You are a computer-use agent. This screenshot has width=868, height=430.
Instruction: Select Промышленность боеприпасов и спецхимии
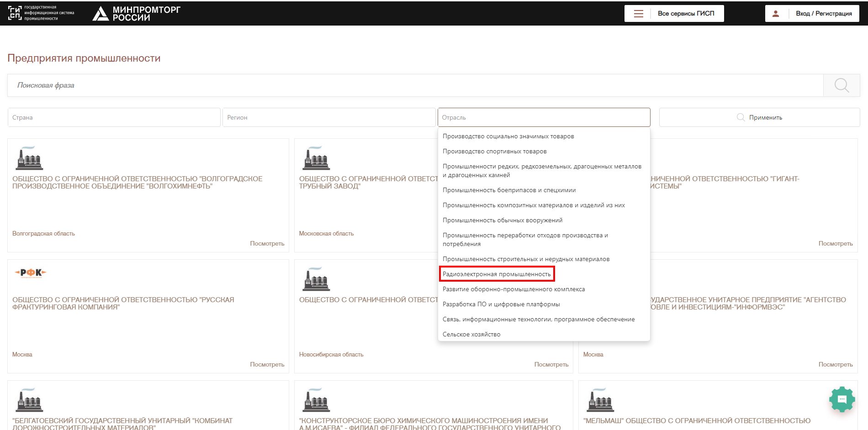pos(544,190)
